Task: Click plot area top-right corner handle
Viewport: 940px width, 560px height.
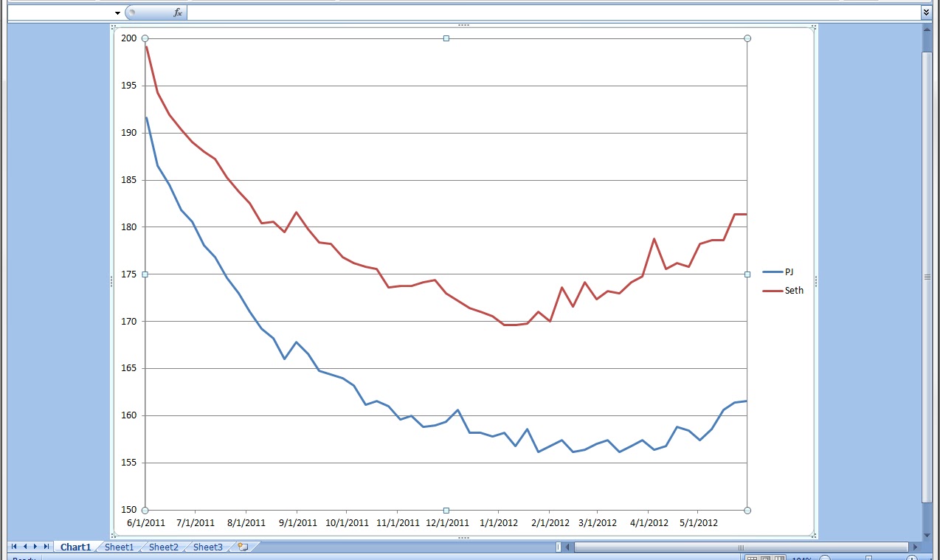Action: point(747,38)
